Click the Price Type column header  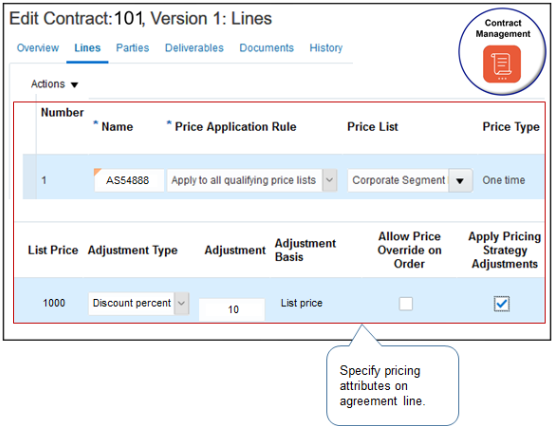[511, 127]
